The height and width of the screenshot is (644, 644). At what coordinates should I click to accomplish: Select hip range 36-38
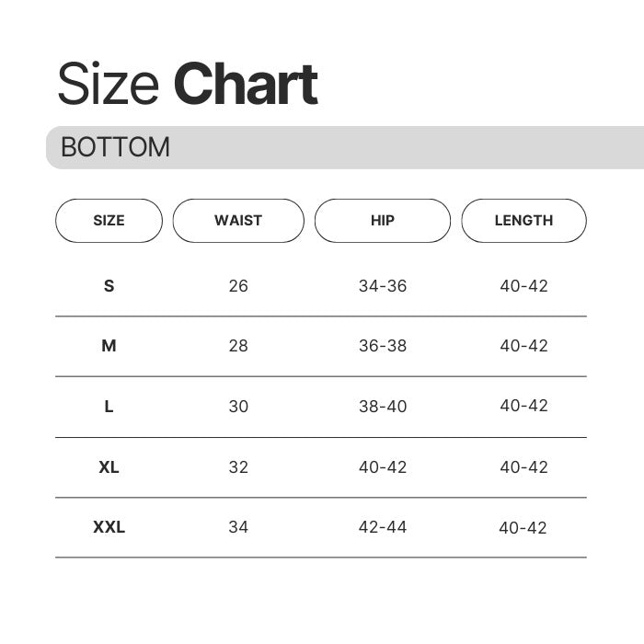(x=383, y=346)
